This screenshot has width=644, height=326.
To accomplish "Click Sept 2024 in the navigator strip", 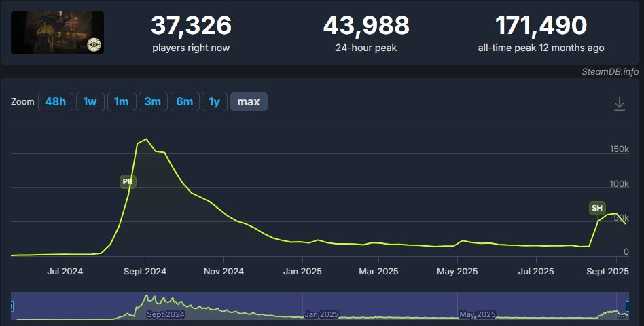I will pyautogui.click(x=166, y=315).
